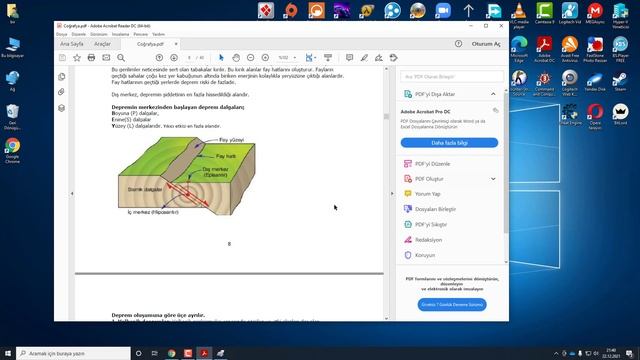Open attachments paperclip panel icon
Viewport: 640px width, 360px height.
click(x=62, y=92)
